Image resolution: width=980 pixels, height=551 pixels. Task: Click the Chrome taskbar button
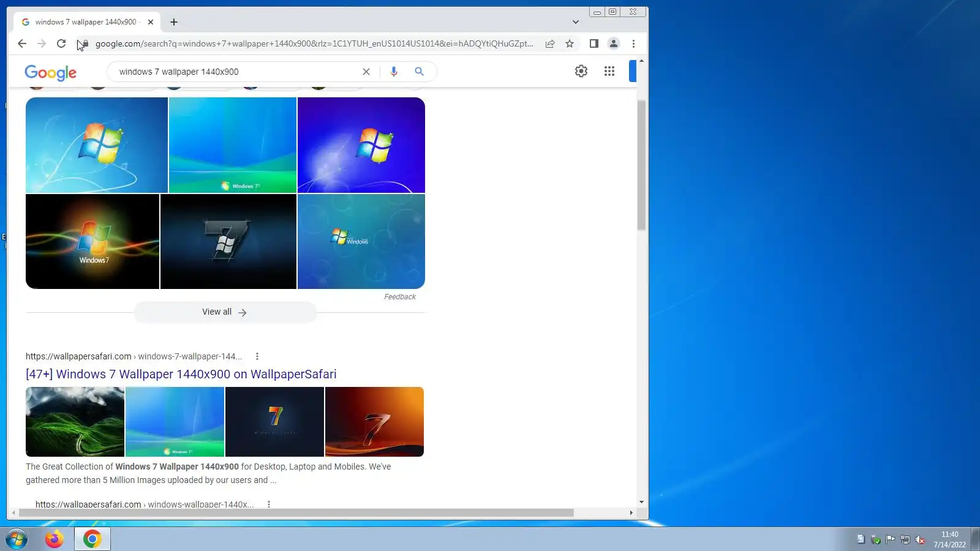92,539
